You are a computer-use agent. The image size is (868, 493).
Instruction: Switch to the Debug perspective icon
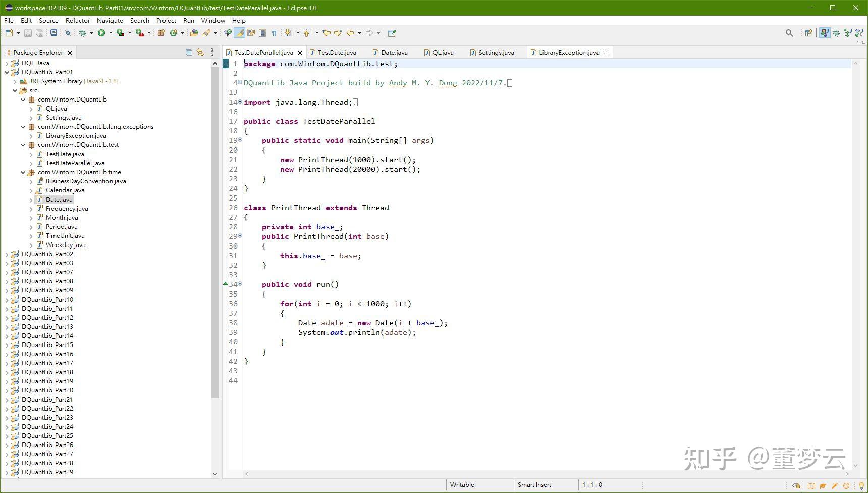tap(836, 33)
